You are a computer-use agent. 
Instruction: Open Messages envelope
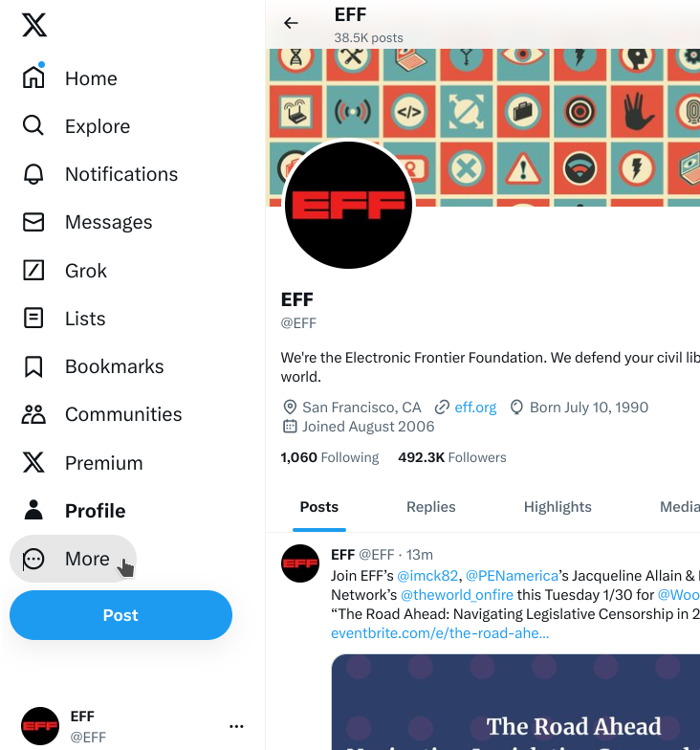coord(33,222)
